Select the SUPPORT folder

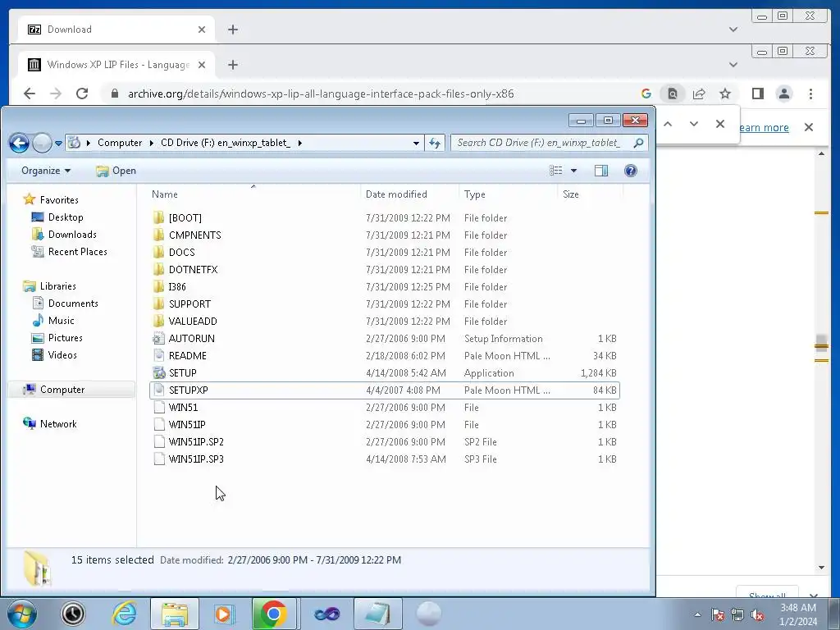pyautogui.click(x=384, y=304)
